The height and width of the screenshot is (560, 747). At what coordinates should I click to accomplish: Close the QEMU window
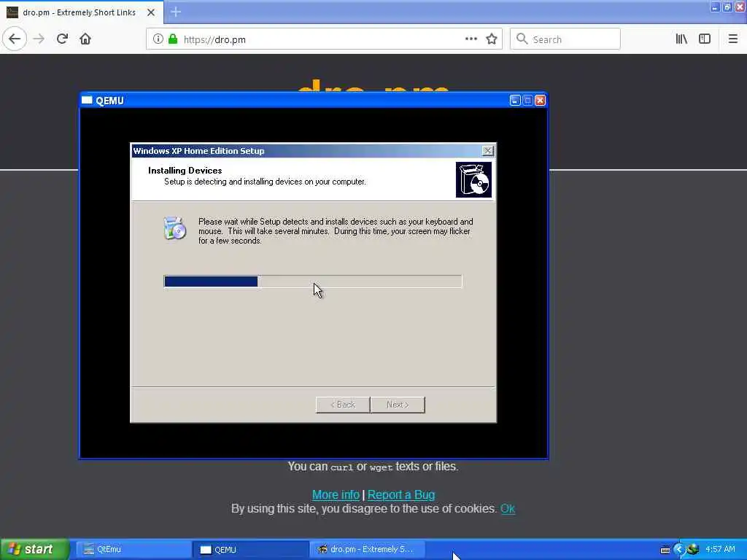(541, 101)
